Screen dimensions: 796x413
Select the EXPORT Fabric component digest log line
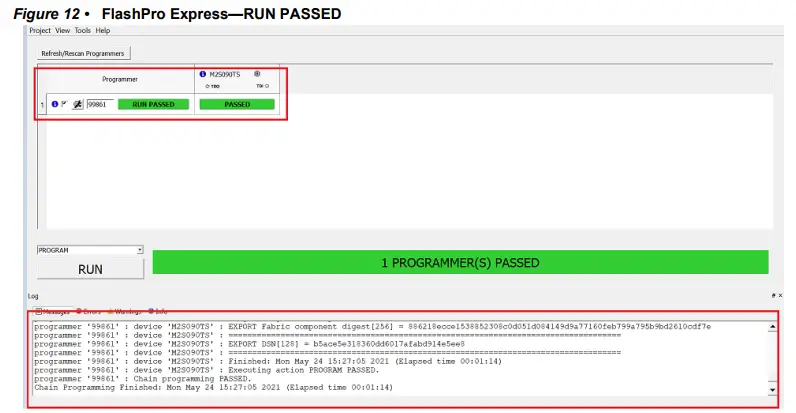click(373, 327)
